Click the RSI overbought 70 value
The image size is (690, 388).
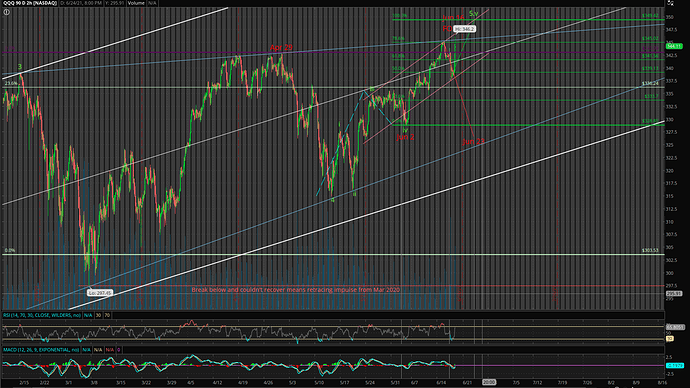point(107,315)
